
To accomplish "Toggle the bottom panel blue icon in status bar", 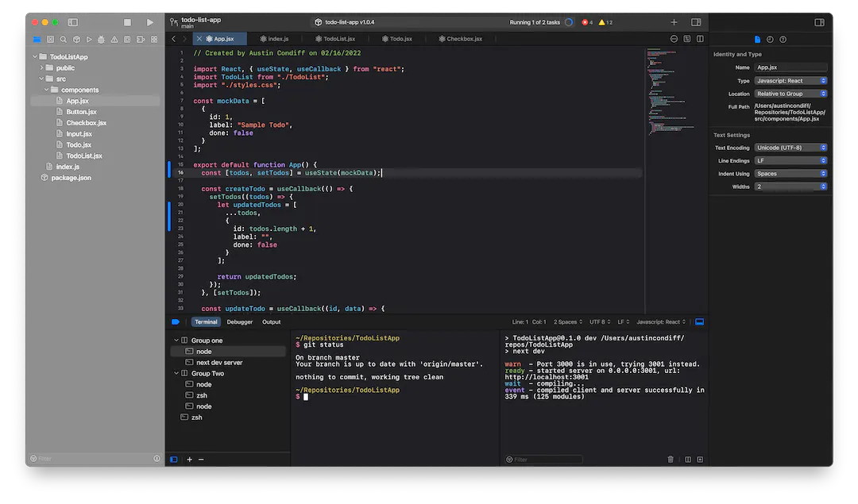I will (x=699, y=322).
